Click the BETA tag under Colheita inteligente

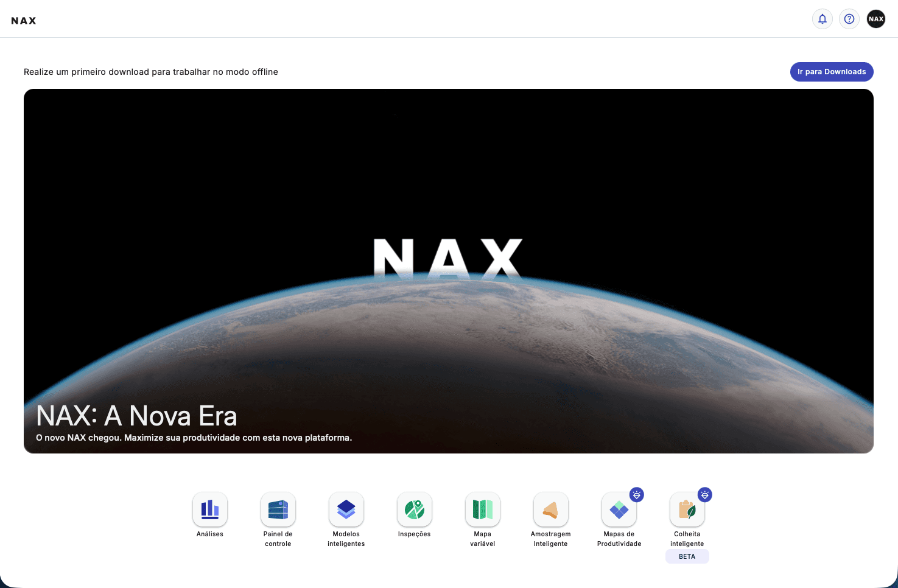coord(687,556)
